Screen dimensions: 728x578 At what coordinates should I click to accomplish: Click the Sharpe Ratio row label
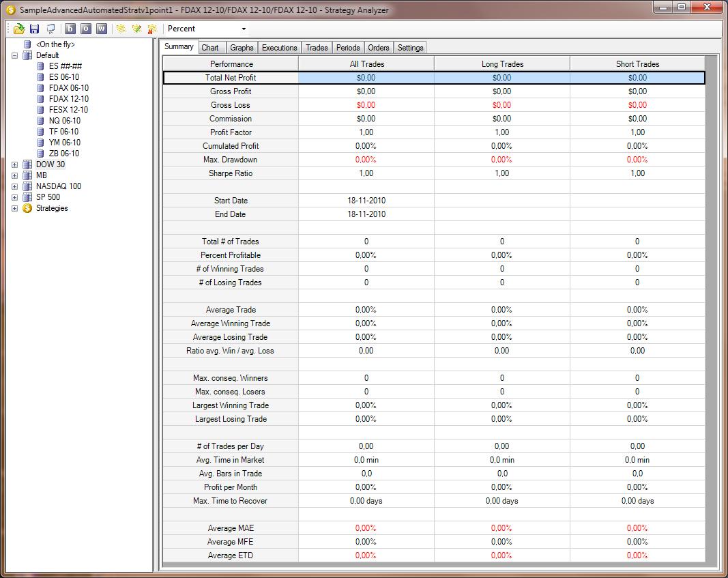pos(231,173)
